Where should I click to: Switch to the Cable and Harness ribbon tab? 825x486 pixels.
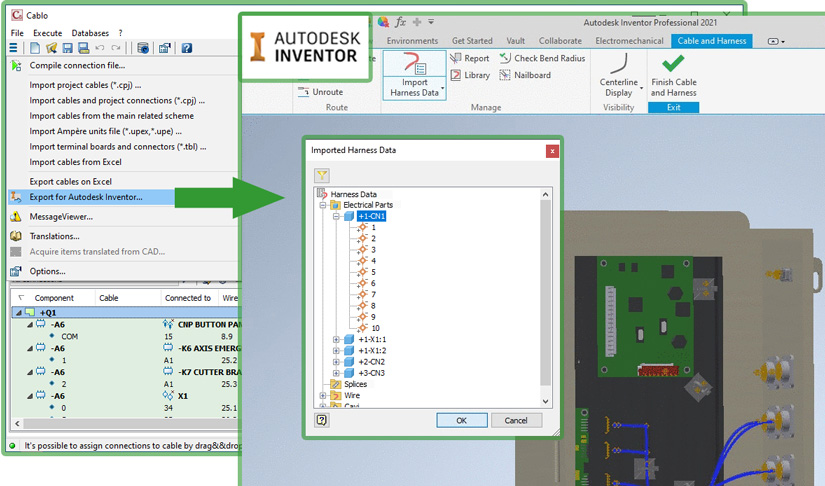click(x=711, y=40)
